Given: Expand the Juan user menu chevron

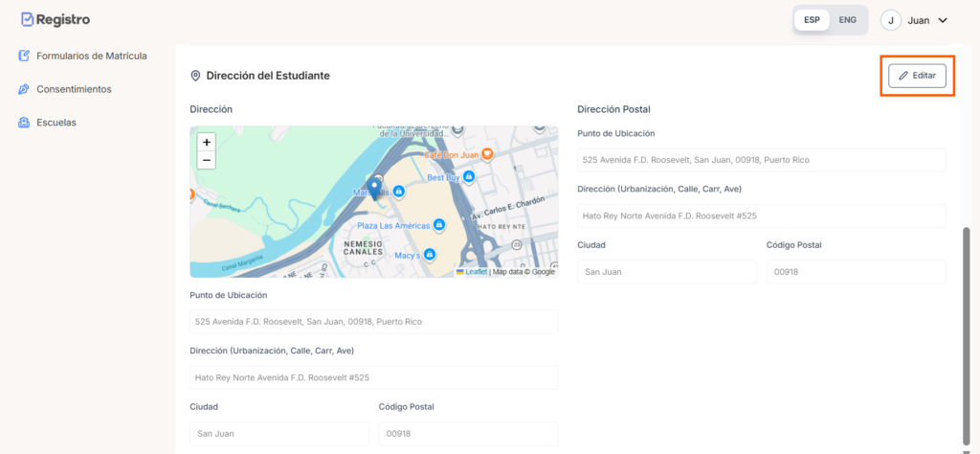Looking at the screenshot, I should [x=942, y=20].
